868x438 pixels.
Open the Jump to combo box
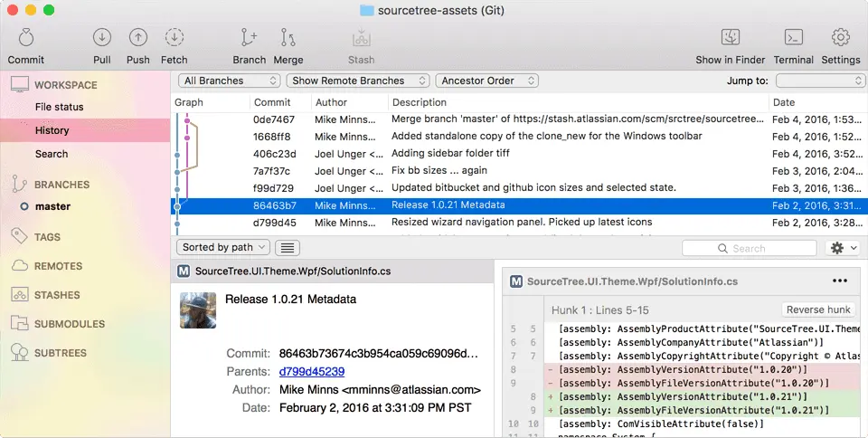[820, 81]
